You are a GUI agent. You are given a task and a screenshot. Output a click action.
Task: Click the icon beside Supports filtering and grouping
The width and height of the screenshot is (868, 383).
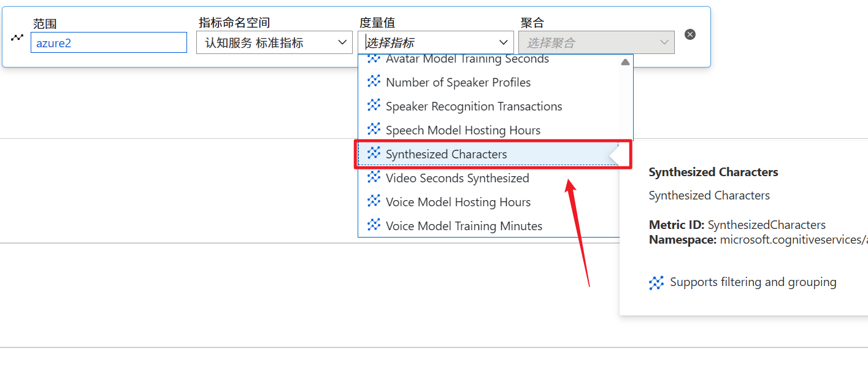pyautogui.click(x=656, y=283)
